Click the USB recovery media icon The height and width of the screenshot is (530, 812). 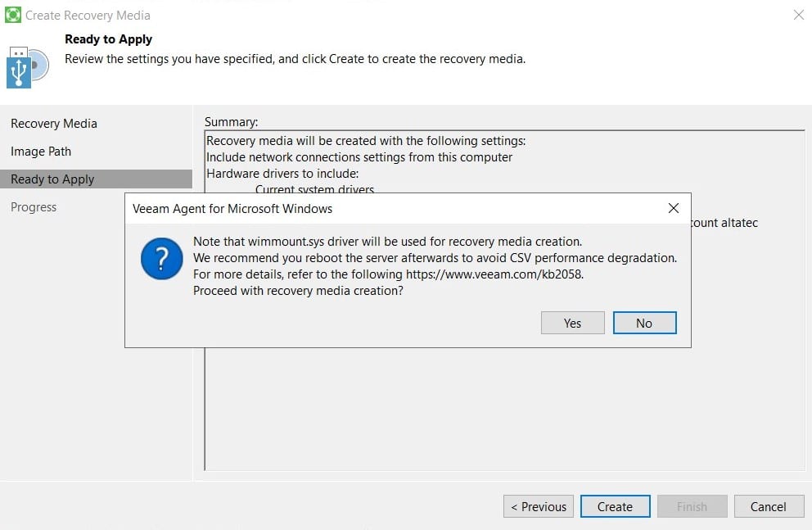[x=28, y=67]
